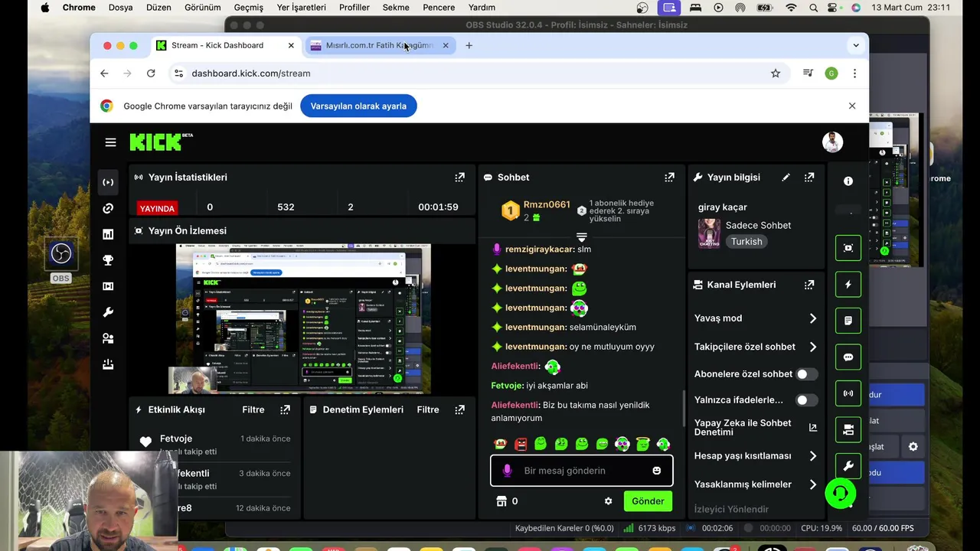Viewport: 980px width, 551px height.
Task: Open the Dosya menu
Action: pyautogui.click(x=121, y=8)
